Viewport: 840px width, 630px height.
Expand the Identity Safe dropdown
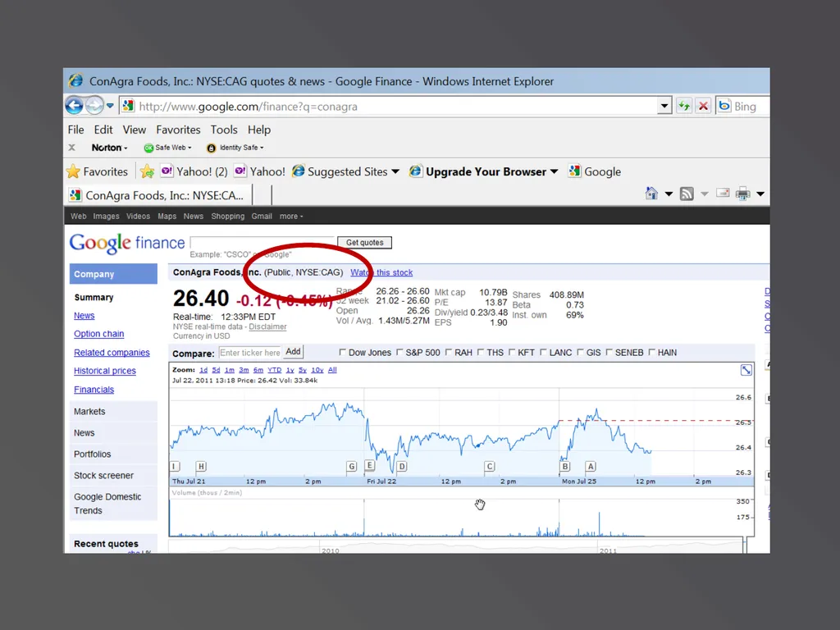coord(262,148)
